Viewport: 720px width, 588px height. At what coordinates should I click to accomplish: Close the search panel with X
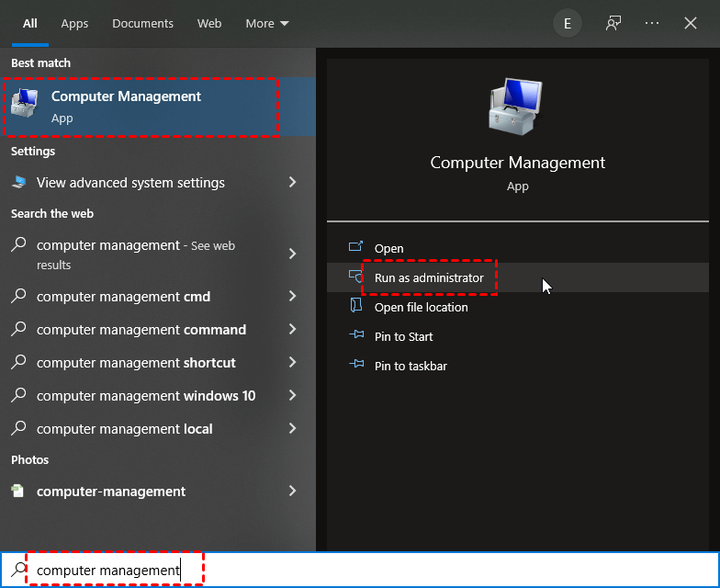[x=691, y=23]
